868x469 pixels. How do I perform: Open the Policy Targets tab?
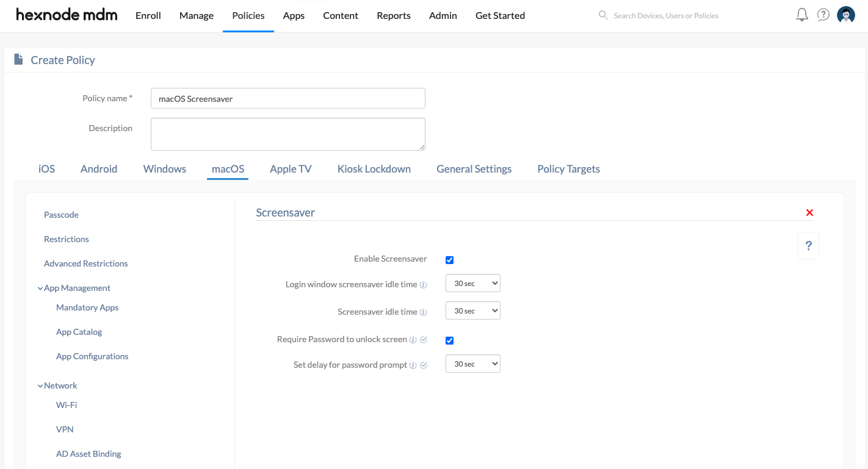click(x=568, y=169)
